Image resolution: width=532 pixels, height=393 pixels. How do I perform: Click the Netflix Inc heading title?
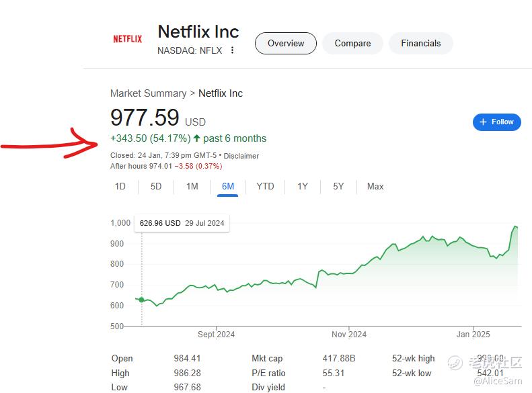[198, 32]
